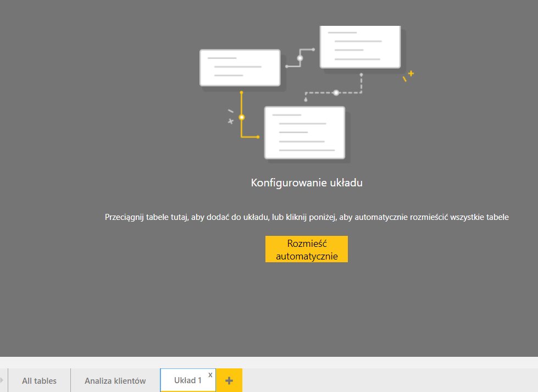Image resolution: width=538 pixels, height=392 pixels.
Task: Click the dashed line endpoint under top-right card
Action: click(x=361, y=74)
